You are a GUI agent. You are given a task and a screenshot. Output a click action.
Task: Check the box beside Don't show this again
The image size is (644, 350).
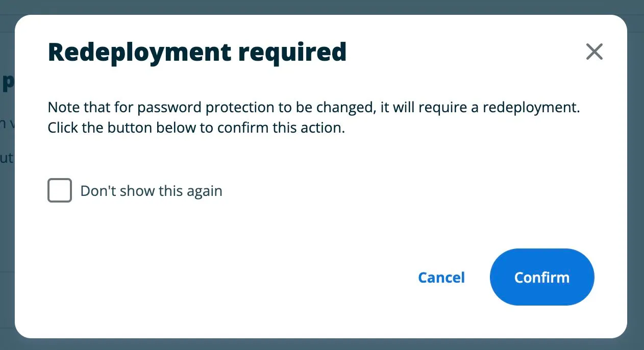point(60,190)
